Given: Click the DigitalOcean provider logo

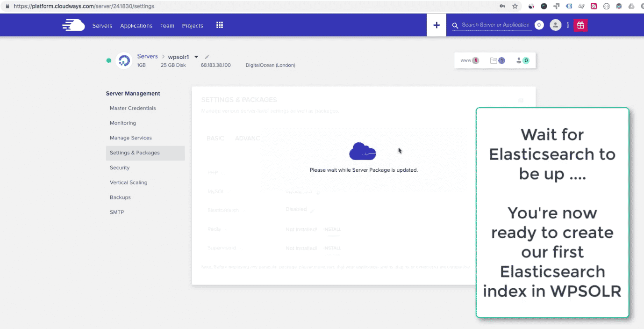Looking at the screenshot, I should click(124, 61).
